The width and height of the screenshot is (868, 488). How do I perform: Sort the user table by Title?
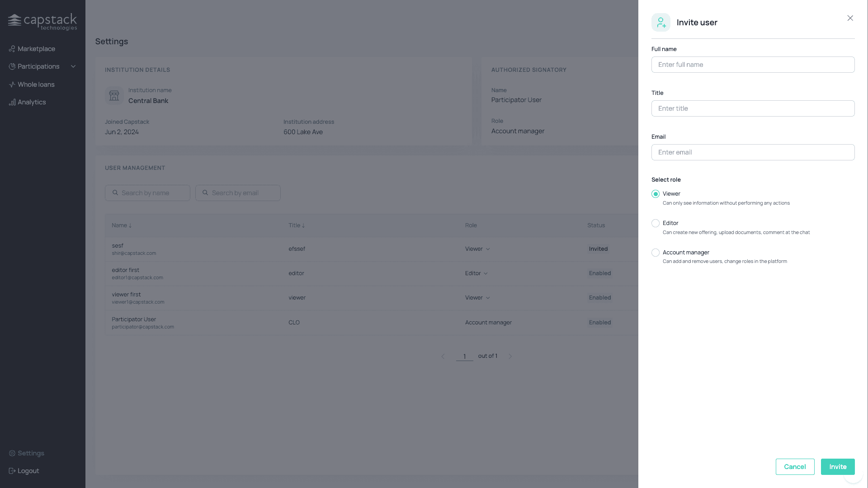tap(297, 225)
